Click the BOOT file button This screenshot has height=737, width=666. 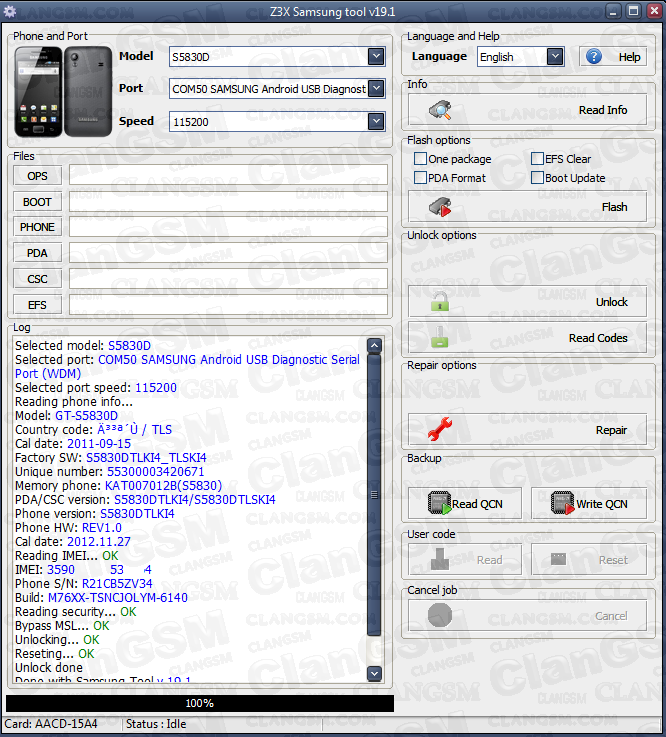[x=37, y=202]
